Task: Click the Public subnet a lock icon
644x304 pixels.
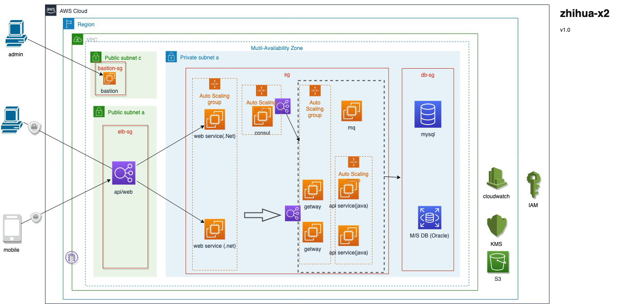Action: coord(99,112)
